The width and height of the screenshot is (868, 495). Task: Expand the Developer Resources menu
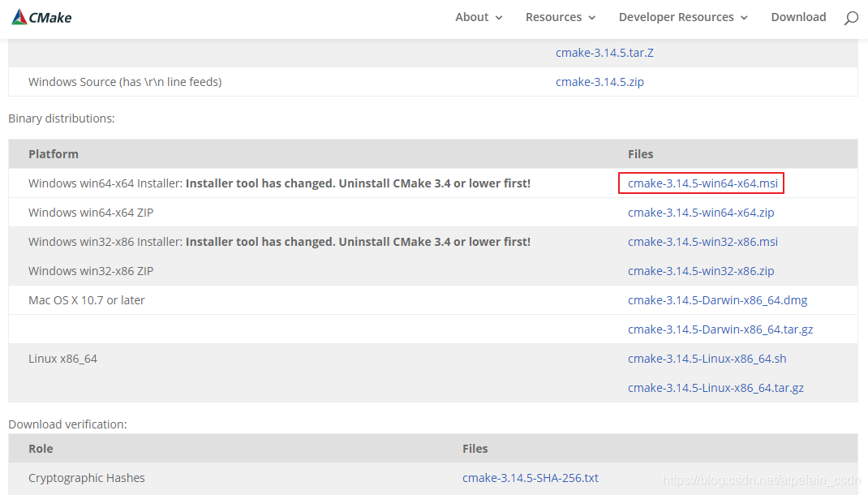click(x=683, y=17)
